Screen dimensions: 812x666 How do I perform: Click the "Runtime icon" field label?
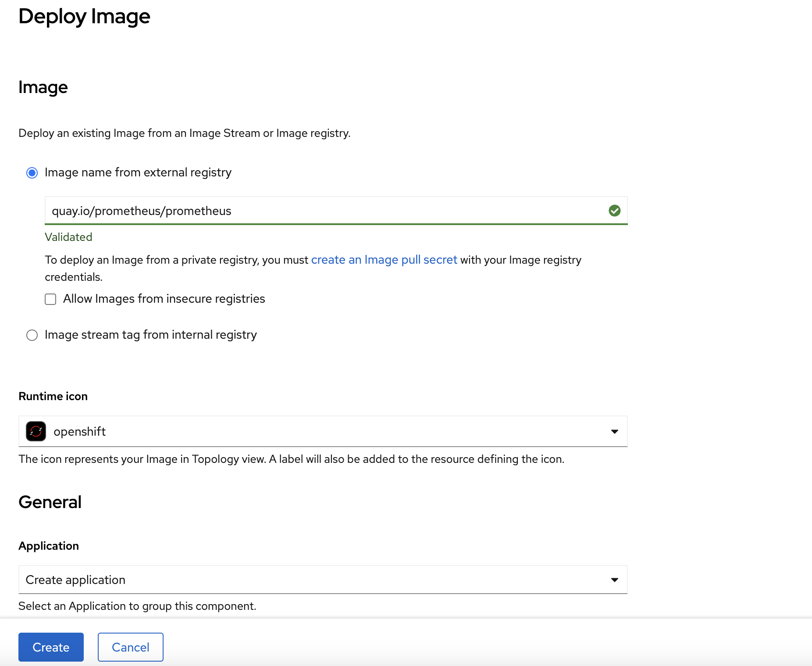pos(53,397)
